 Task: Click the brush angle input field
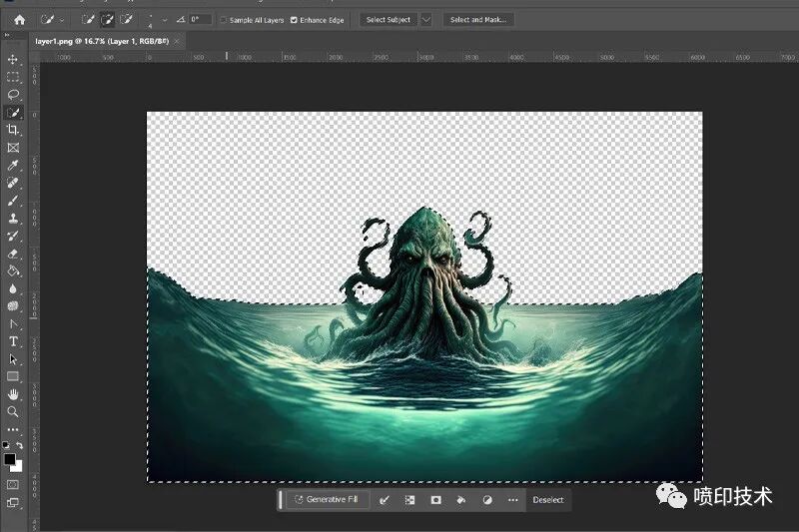(x=201, y=19)
